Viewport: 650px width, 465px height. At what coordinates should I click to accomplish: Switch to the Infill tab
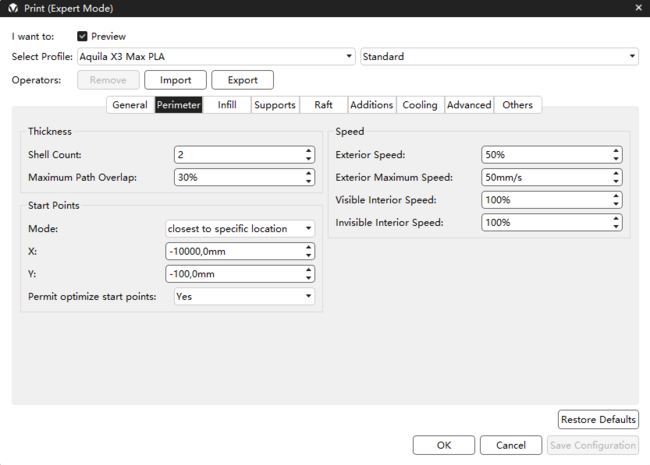click(x=227, y=105)
